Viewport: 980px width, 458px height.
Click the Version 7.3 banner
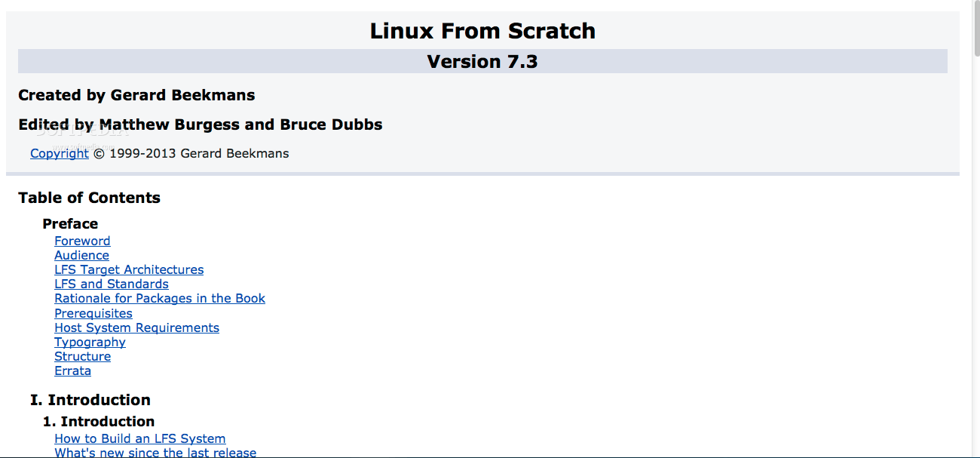click(x=482, y=61)
